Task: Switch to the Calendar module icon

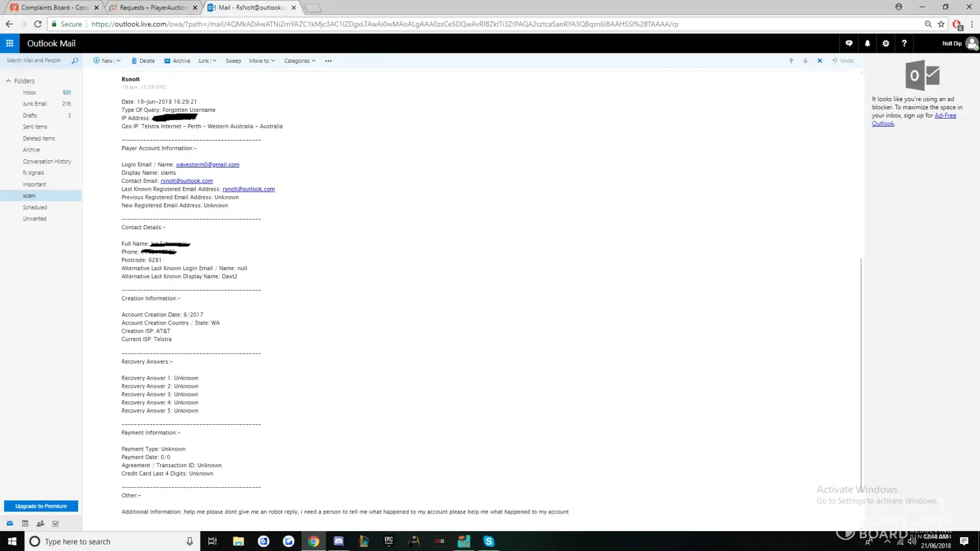Action: (x=25, y=523)
